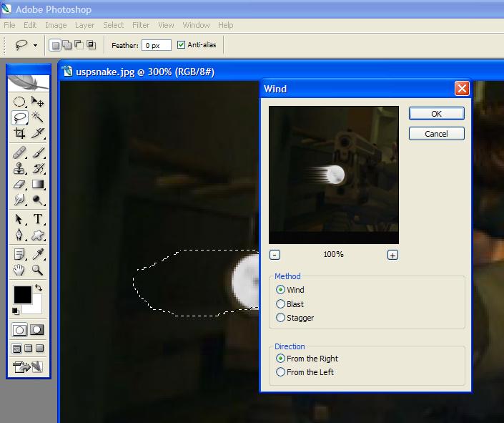The image size is (504, 423).
Task: Pick the Crop tool
Action: [x=20, y=134]
